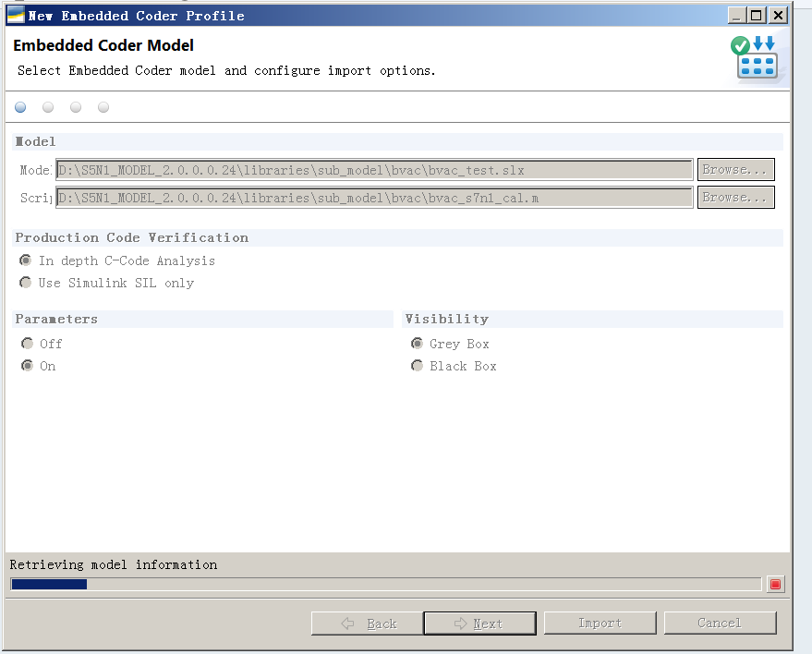Switch verification to Use Simulink SIL only

[x=26, y=282]
